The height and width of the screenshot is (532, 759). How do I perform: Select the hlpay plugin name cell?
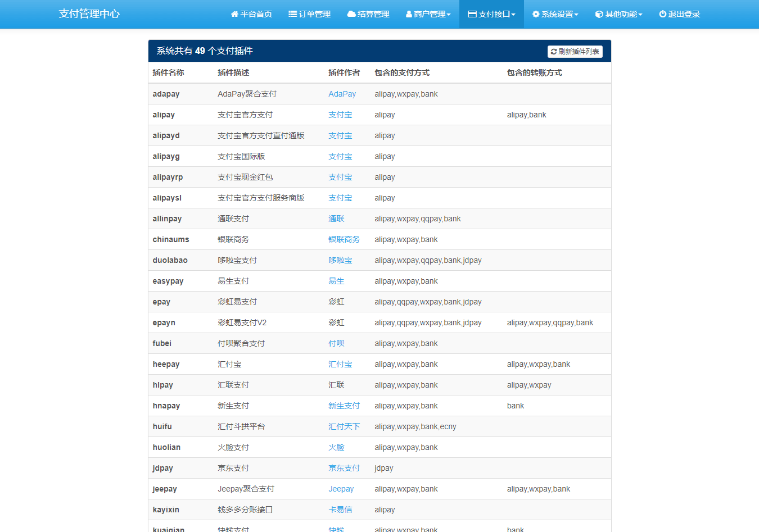180,385
